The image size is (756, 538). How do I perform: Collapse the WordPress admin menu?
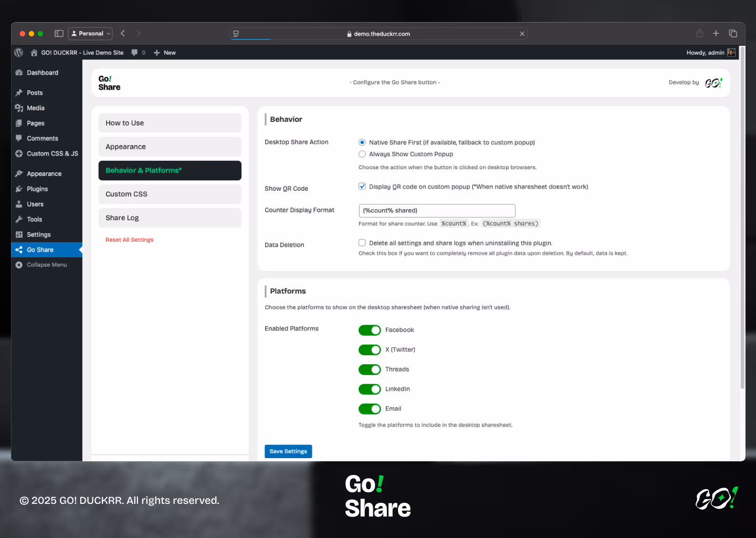(x=46, y=265)
